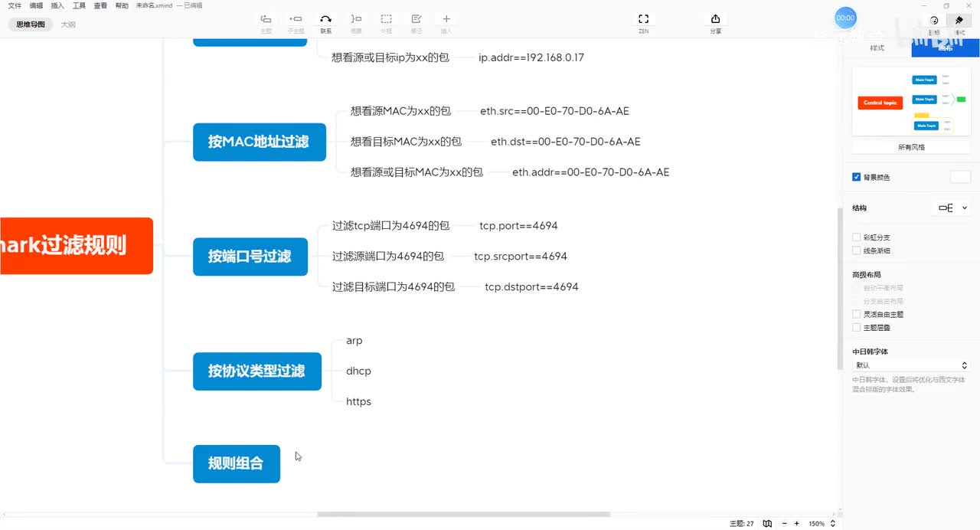Switch to the 画布 panel tab
Viewport: 980px width, 530px height.
(x=946, y=48)
